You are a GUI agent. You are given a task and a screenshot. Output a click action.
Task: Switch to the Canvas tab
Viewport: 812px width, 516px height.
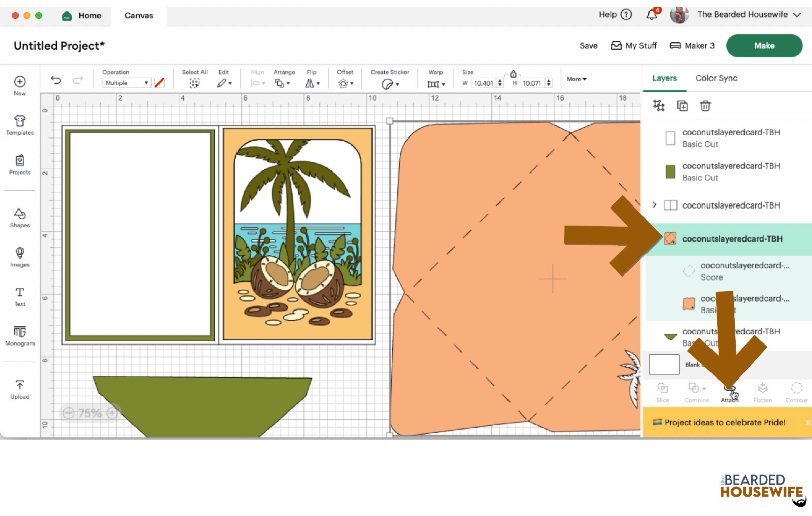[138, 15]
